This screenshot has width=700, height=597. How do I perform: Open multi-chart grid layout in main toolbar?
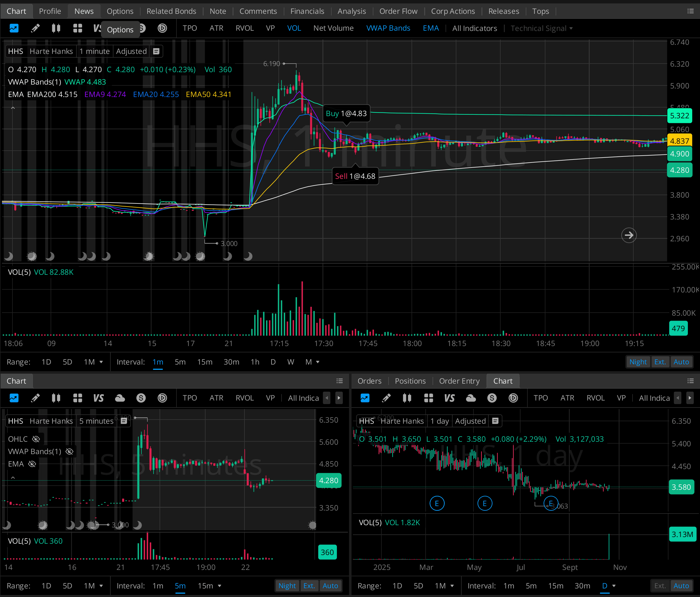[x=78, y=28]
